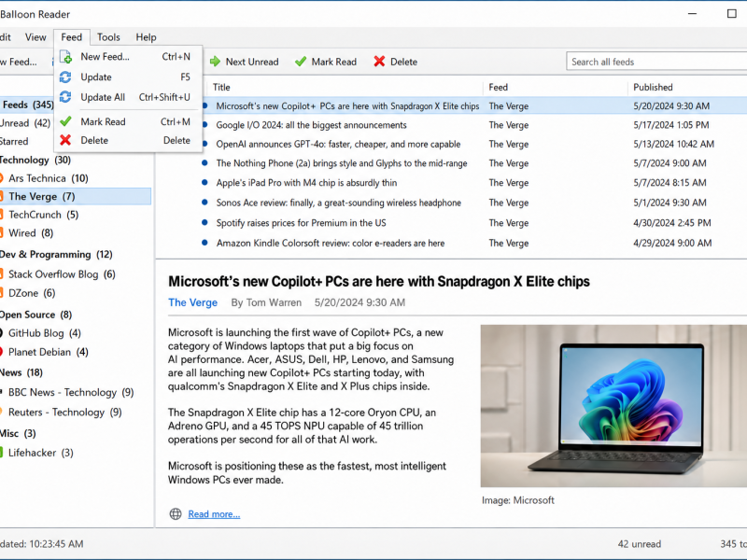Click the toolbar Delete button
Viewport: 747px width, 560px height.
(396, 62)
